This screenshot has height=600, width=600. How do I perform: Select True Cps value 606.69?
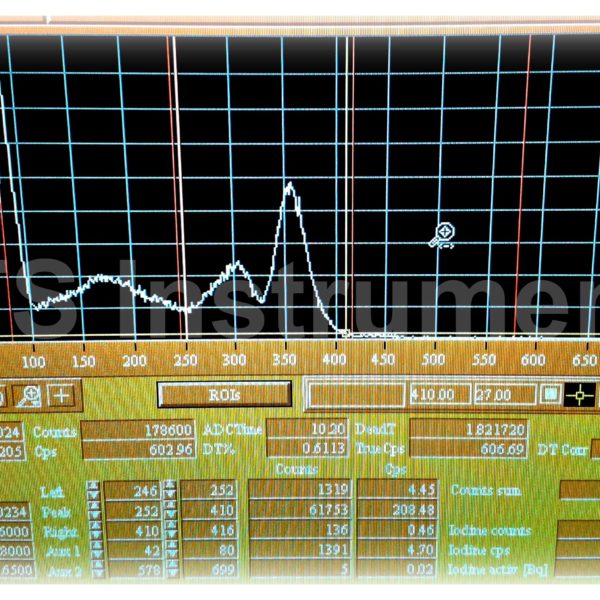pyautogui.click(x=468, y=448)
